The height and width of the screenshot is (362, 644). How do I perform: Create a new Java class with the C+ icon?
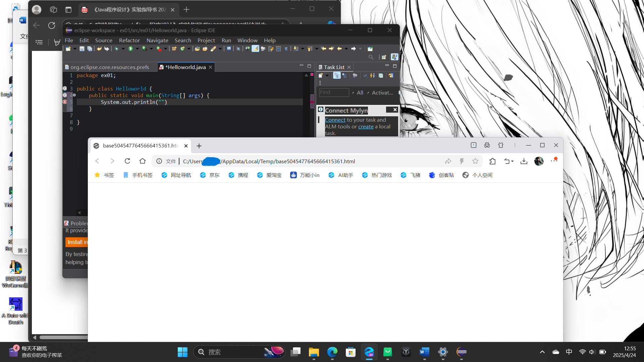click(x=183, y=49)
